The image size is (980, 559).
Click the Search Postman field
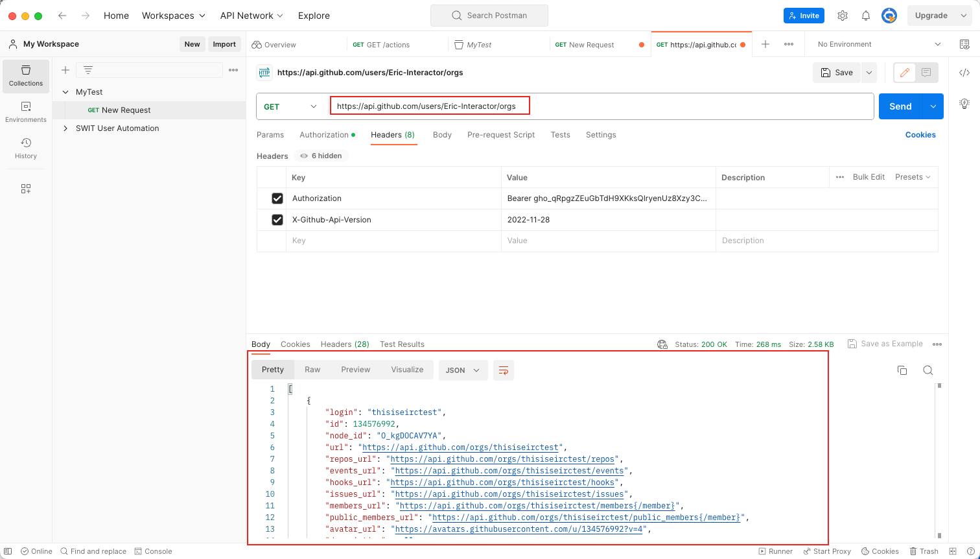pyautogui.click(x=489, y=16)
